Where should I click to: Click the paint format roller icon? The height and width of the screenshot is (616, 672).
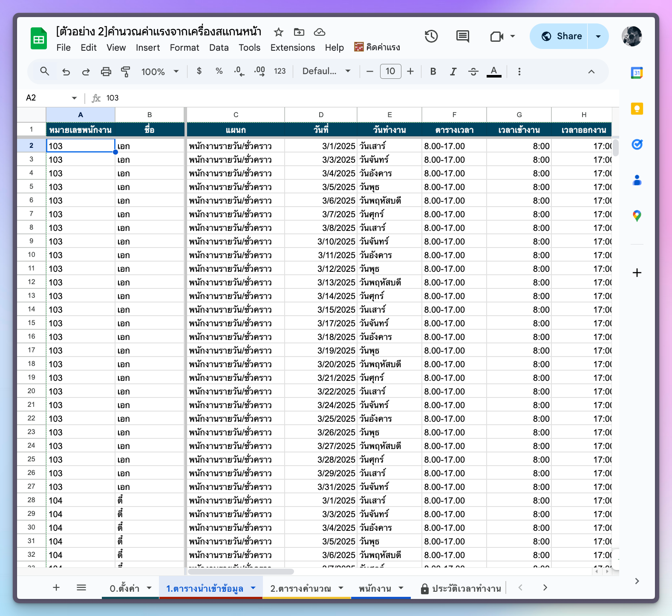[126, 72]
